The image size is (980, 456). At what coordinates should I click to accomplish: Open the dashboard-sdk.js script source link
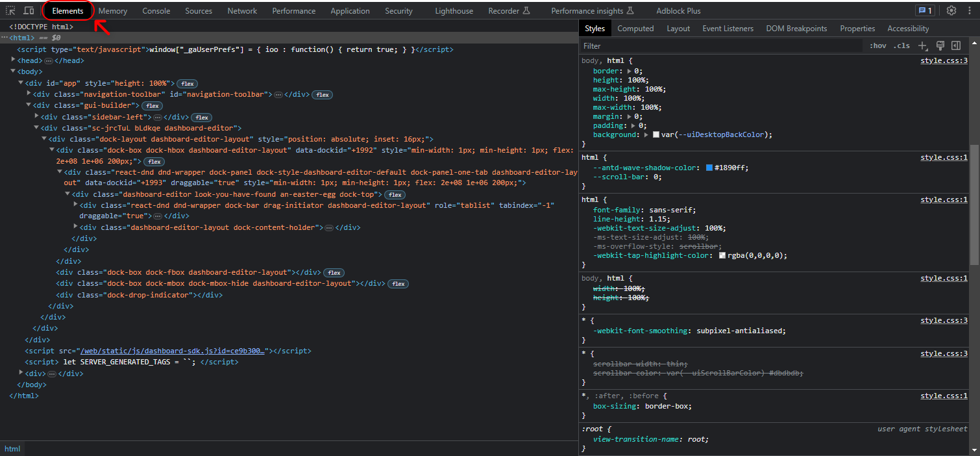pos(173,351)
